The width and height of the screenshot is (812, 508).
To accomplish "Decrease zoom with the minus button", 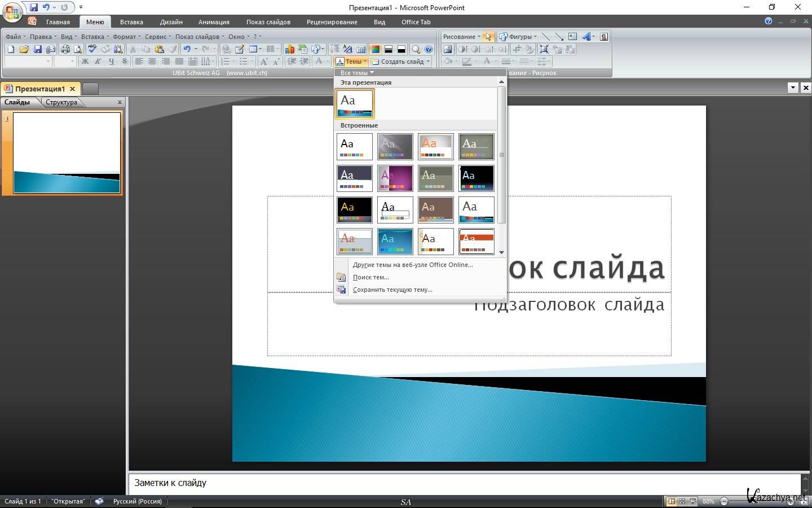I will click(723, 501).
